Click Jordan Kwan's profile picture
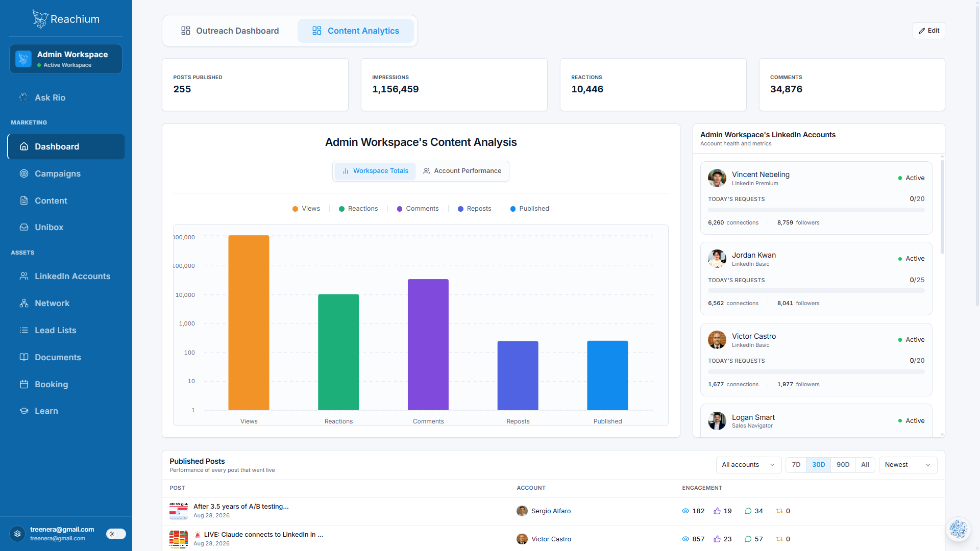This screenshot has width=980, height=551. coord(717,259)
